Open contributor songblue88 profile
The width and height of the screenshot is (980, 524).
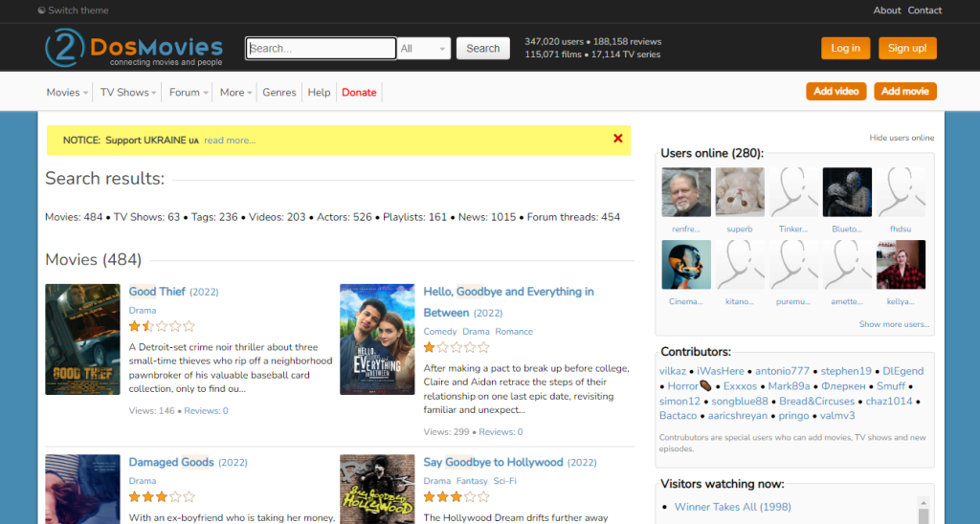tap(740, 401)
